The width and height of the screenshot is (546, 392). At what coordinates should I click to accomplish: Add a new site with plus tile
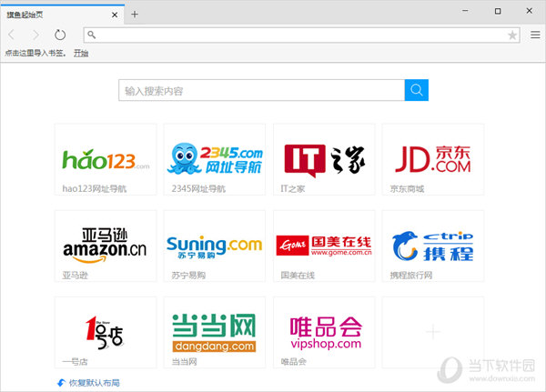click(x=433, y=333)
